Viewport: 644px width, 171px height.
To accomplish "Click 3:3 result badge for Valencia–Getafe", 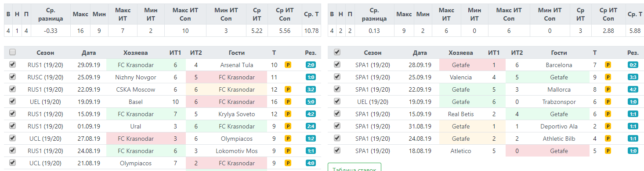I will pos(633,77).
